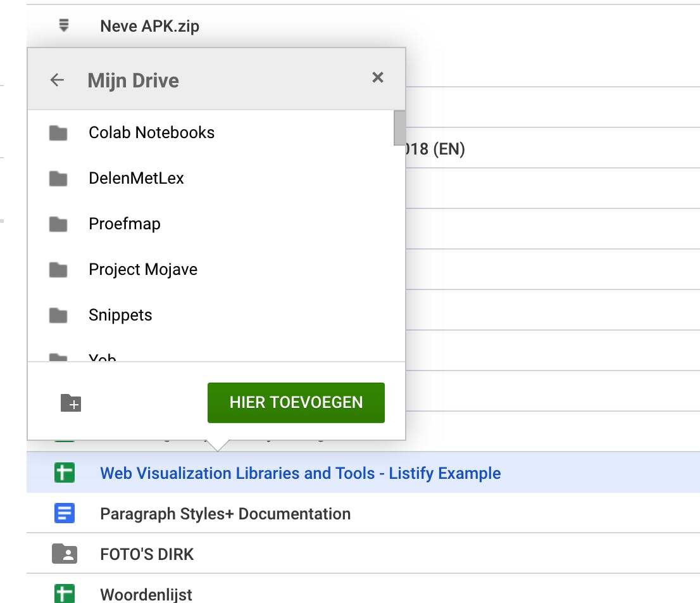Close the Mijn Drive folder picker
The image size is (700, 603).
[x=378, y=77]
